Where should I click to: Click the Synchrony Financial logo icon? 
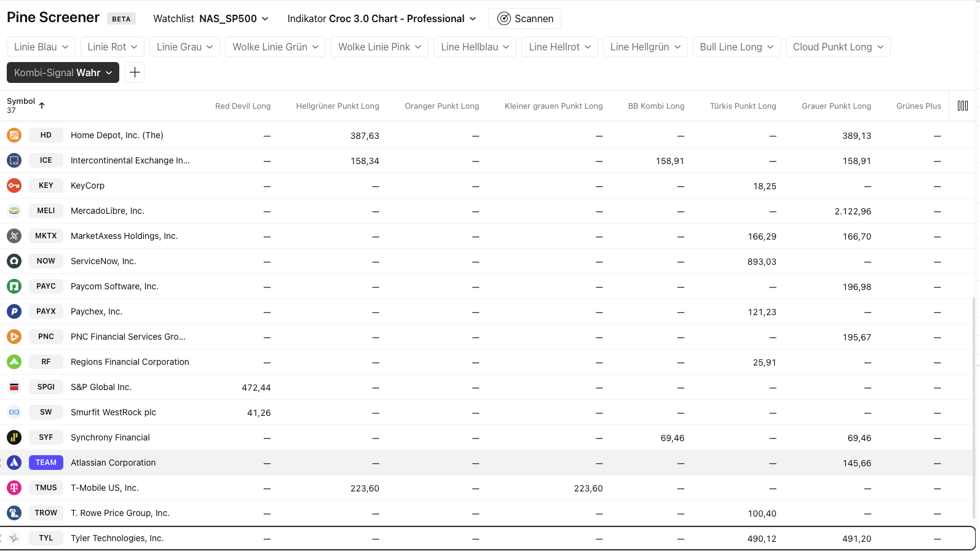[14, 437]
